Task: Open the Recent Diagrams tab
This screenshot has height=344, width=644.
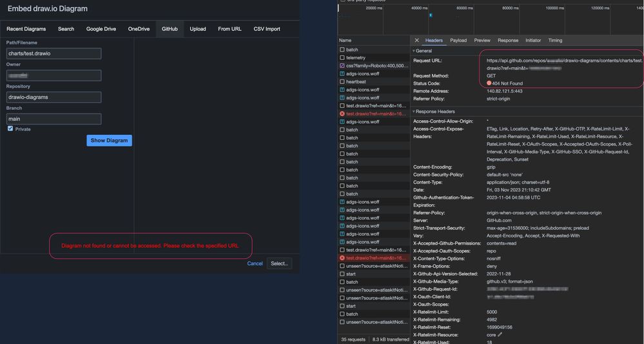Action: tap(26, 29)
